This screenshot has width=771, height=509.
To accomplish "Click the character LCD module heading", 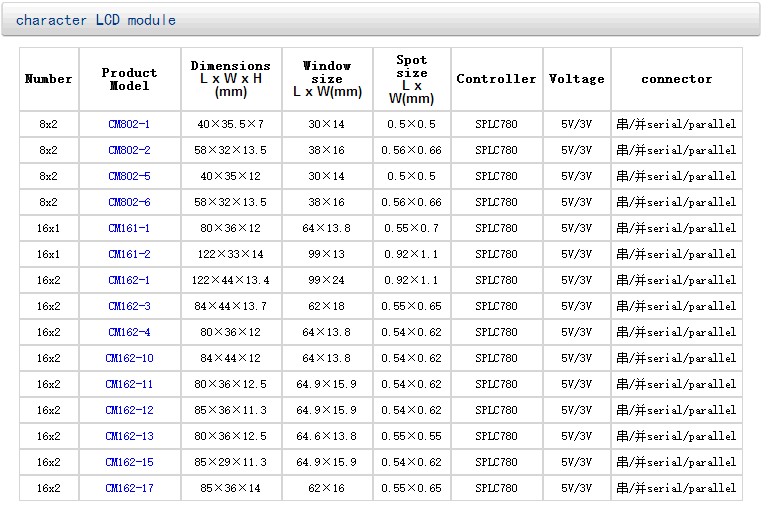I will pyautogui.click(x=96, y=20).
